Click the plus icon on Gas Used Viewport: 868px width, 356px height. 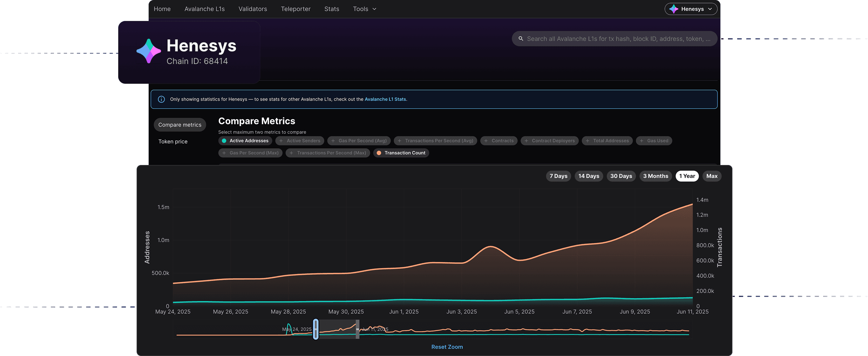(x=641, y=141)
